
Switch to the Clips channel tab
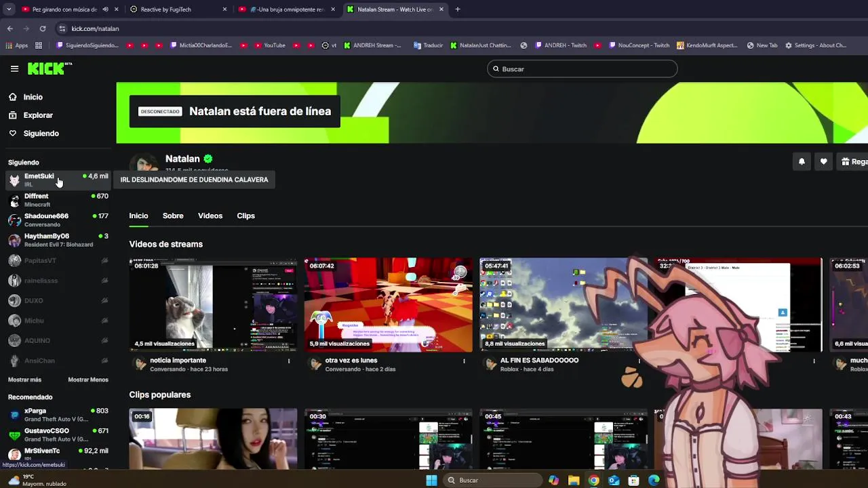pyautogui.click(x=245, y=216)
